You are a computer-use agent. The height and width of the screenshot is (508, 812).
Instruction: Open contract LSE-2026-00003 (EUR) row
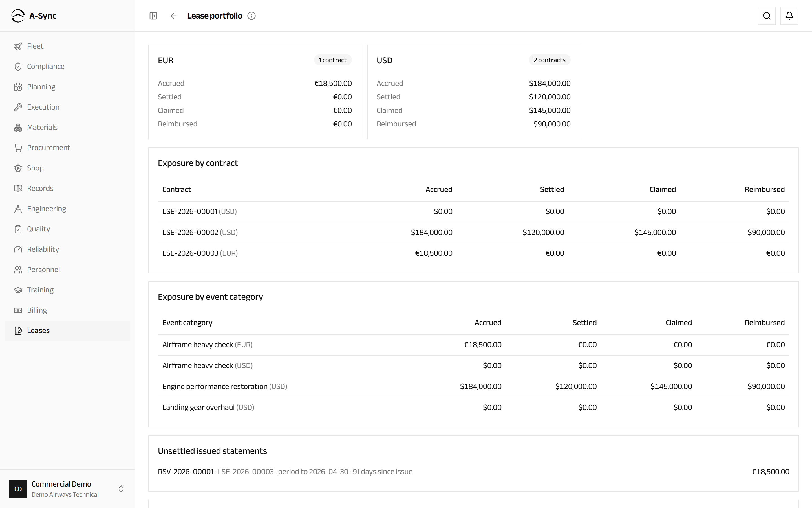tap(473, 253)
